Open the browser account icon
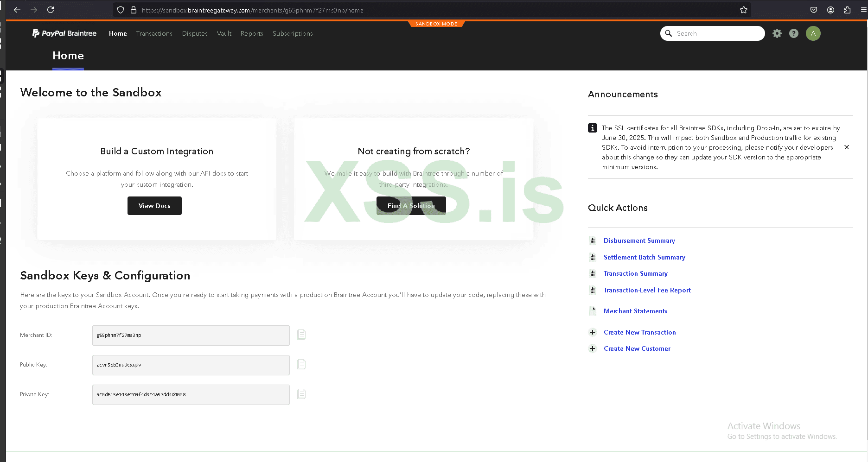Screen dimensions: 868x462 830,10
